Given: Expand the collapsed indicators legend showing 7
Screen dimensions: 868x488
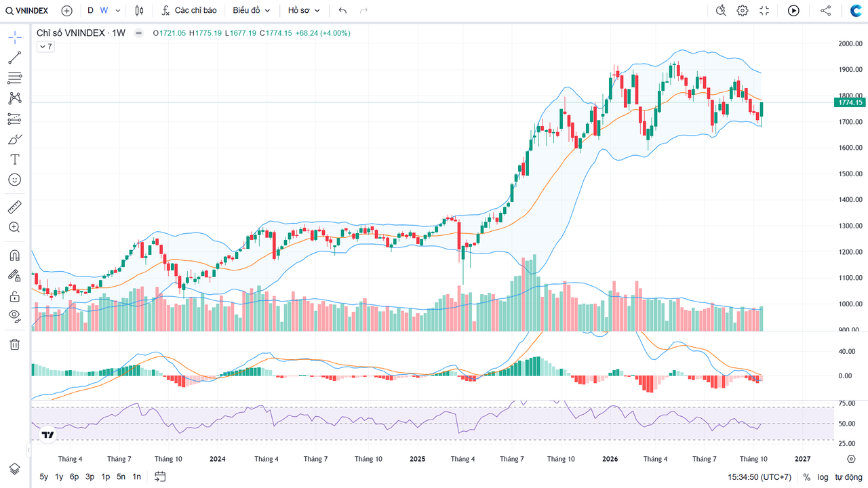Looking at the screenshot, I should pyautogui.click(x=45, y=47).
